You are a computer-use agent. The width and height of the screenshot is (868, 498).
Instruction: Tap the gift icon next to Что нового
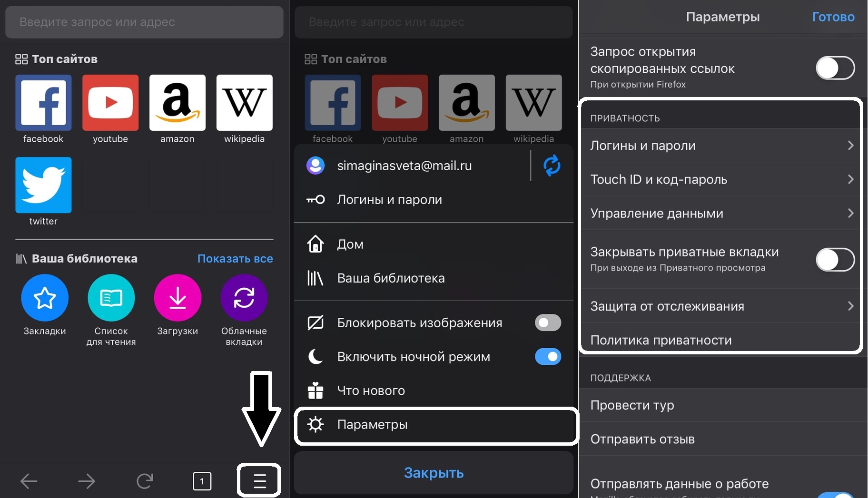point(316,391)
